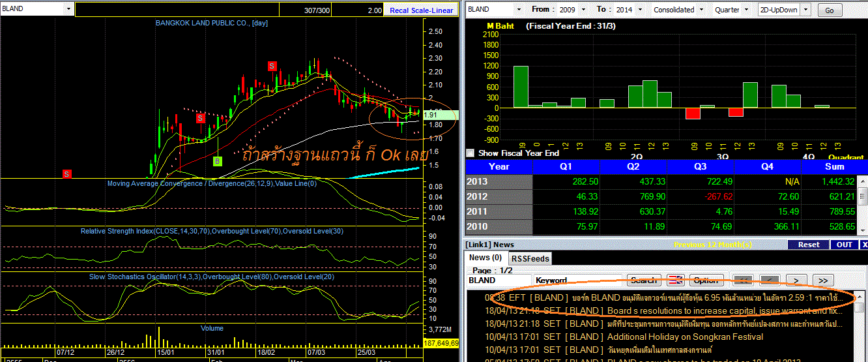
Task: Click the red S marker near 07/12
Action: (66, 173)
